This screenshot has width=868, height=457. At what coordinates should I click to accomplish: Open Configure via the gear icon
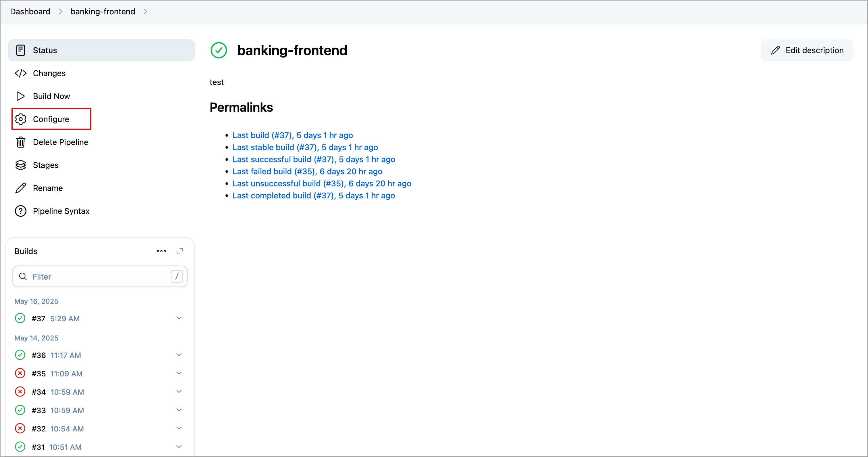point(21,119)
